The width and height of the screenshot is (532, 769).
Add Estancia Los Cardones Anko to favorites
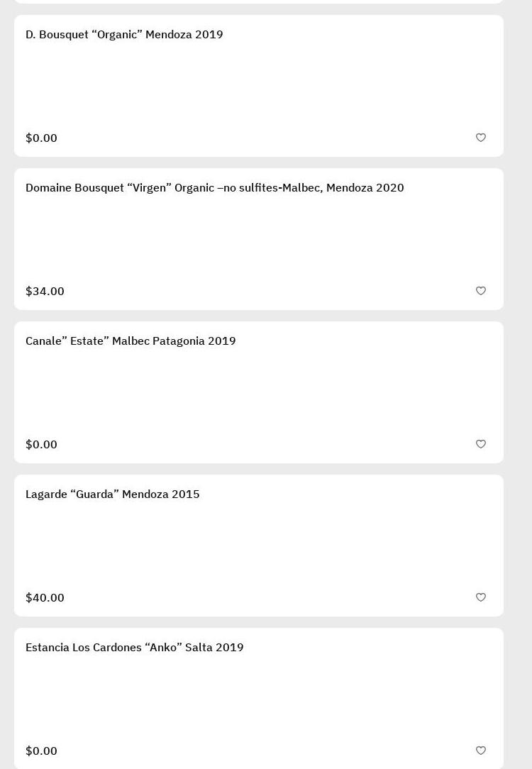point(481,751)
